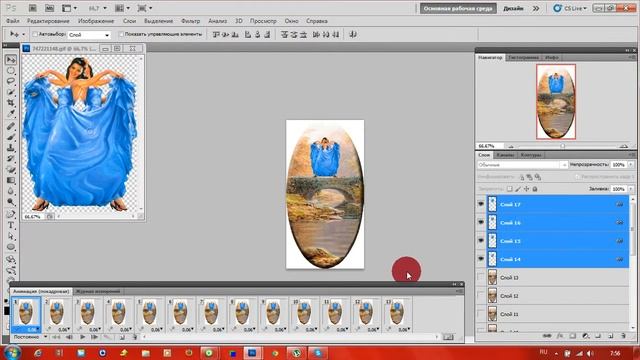Select the Gradient tool
The image size is (640, 360).
coord(11,180)
